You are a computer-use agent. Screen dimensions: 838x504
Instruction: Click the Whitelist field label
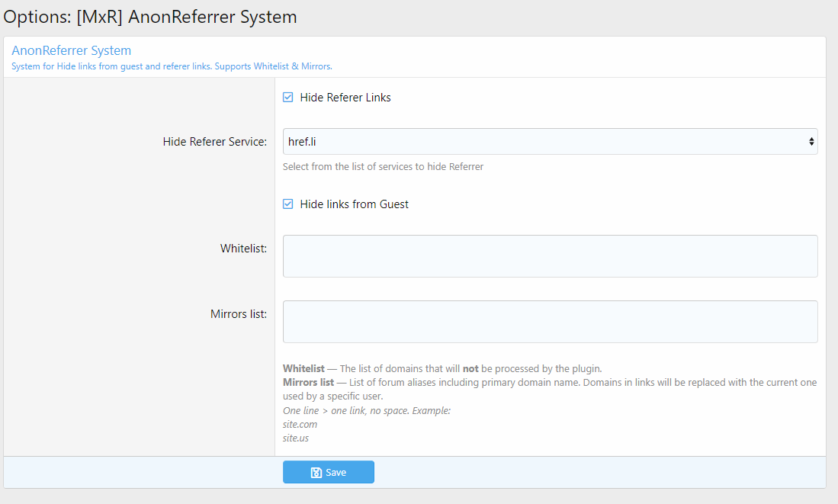pyautogui.click(x=243, y=248)
